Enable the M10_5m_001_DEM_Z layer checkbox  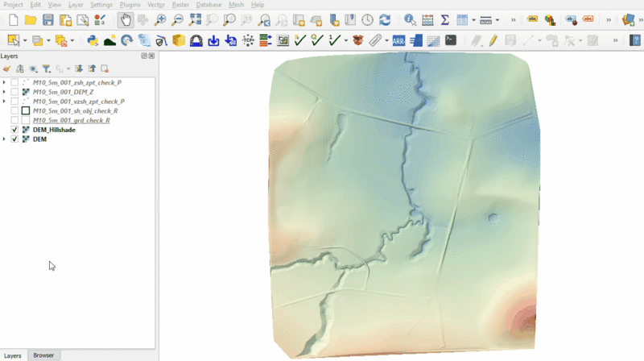click(14, 92)
